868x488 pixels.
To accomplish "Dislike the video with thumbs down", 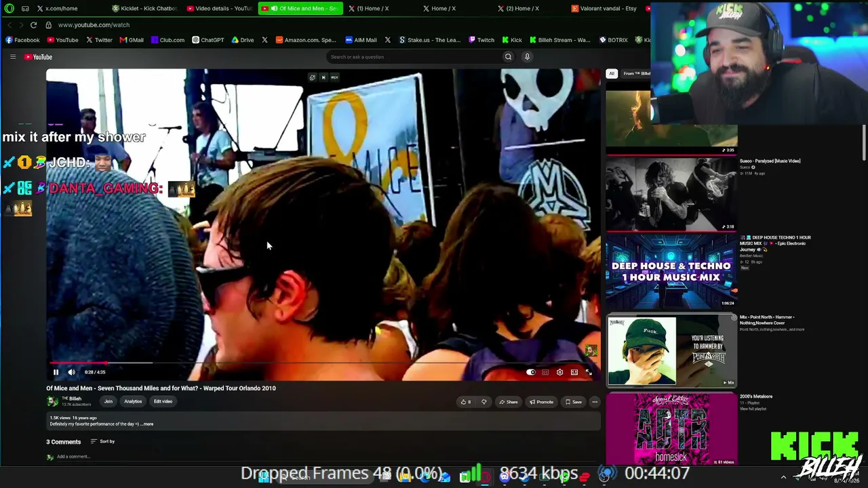I will click(x=484, y=402).
